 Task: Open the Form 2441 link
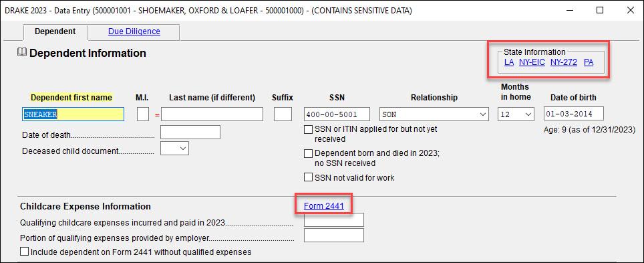coord(323,206)
